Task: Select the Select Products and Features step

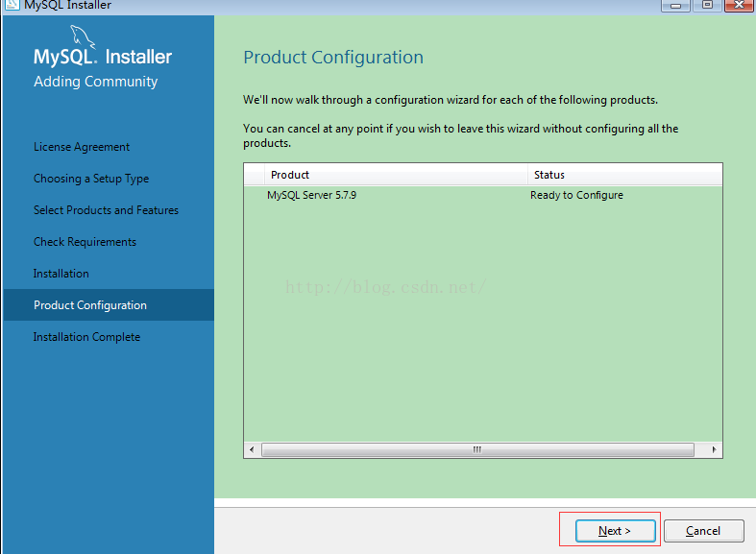Action: pyautogui.click(x=106, y=210)
